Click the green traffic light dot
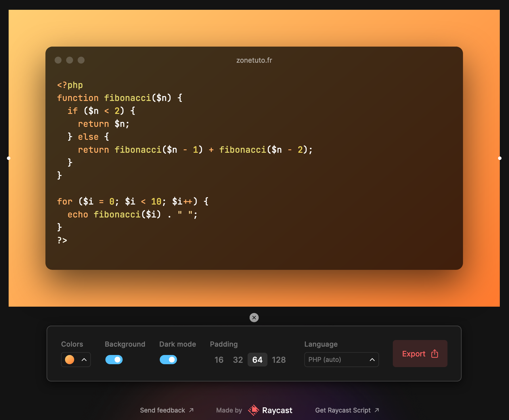The height and width of the screenshot is (420, 509). tap(81, 60)
